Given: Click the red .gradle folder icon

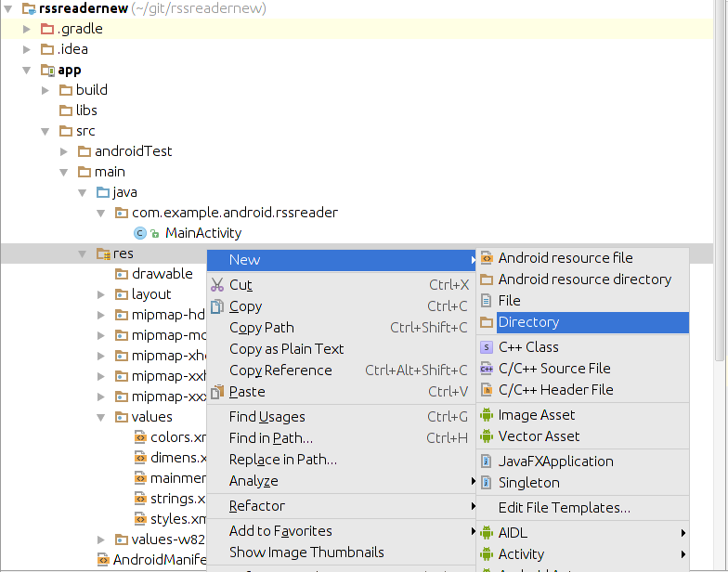Looking at the screenshot, I should pyautogui.click(x=47, y=29).
